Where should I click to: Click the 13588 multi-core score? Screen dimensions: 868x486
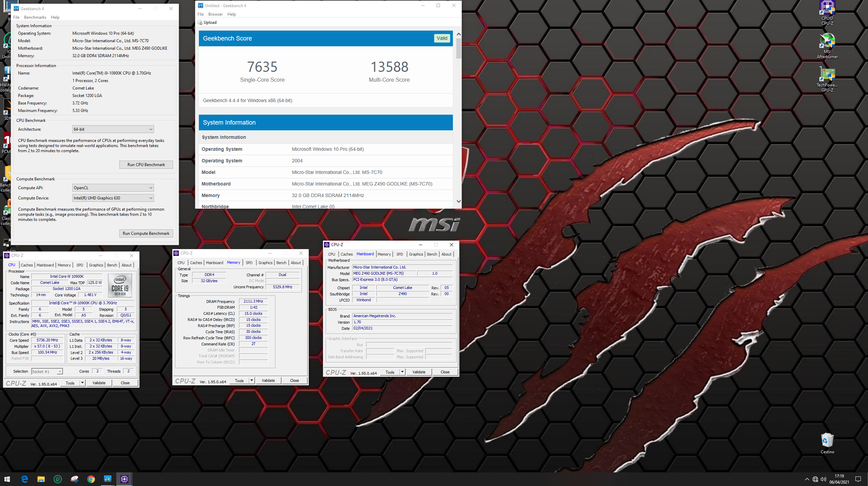point(389,67)
